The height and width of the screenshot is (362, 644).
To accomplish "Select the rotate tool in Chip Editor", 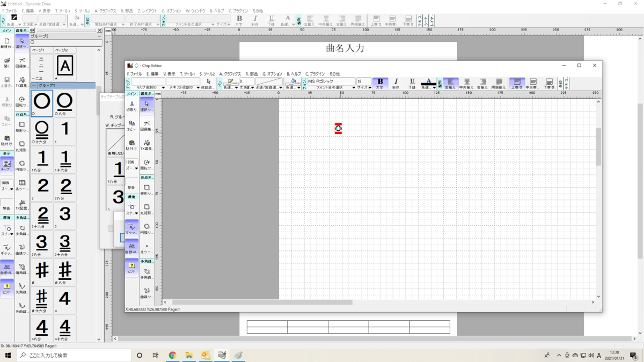I will coord(147,164).
